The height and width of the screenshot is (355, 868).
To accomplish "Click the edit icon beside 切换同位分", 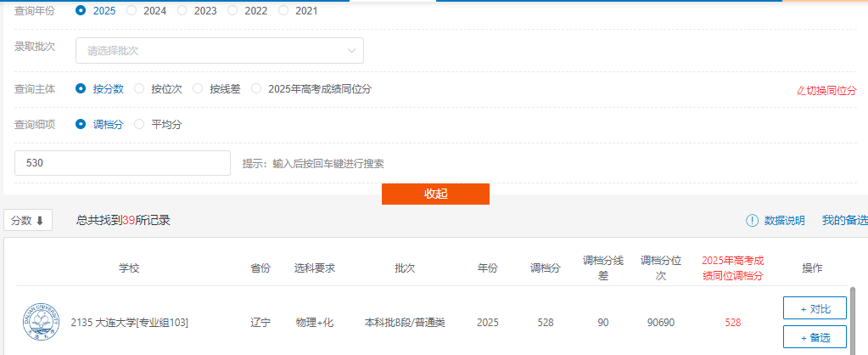I will 800,90.
